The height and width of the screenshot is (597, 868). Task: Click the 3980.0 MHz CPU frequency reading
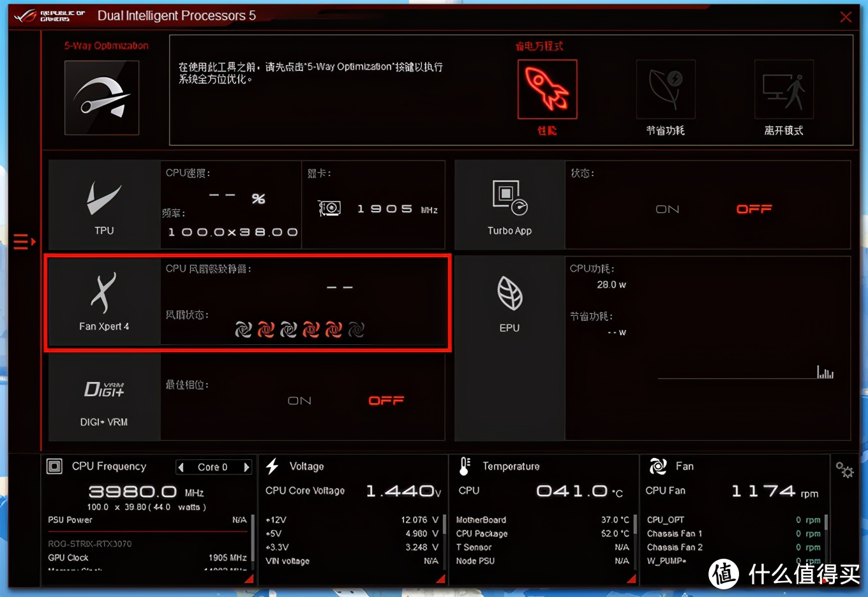[x=146, y=492]
